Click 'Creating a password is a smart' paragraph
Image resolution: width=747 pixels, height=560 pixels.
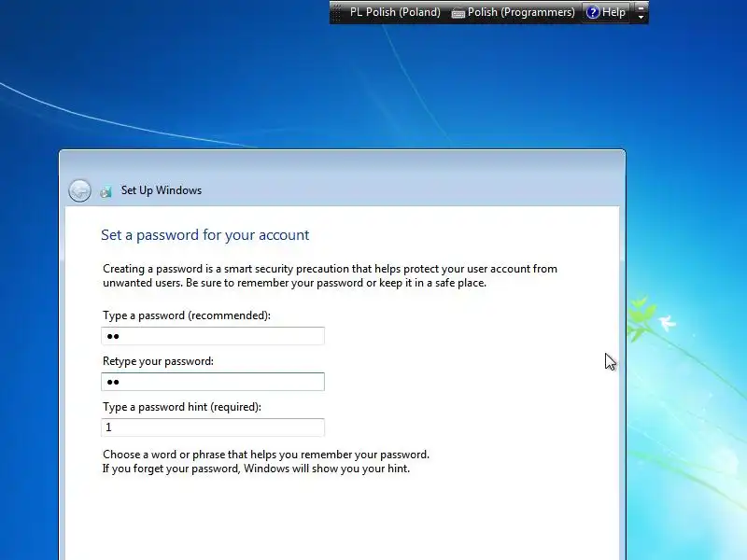pyautogui.click(x=331, y=275)
